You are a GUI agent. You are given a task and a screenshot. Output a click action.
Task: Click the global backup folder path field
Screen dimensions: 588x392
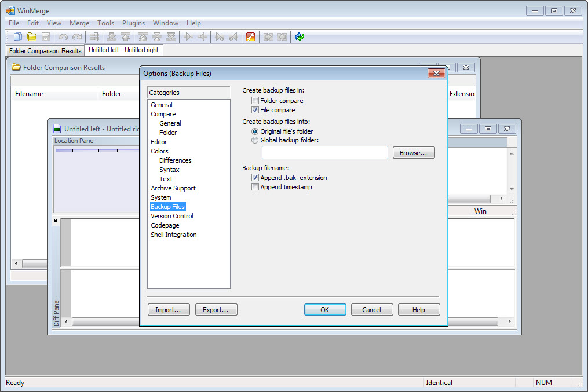click(x=325, y=152)
